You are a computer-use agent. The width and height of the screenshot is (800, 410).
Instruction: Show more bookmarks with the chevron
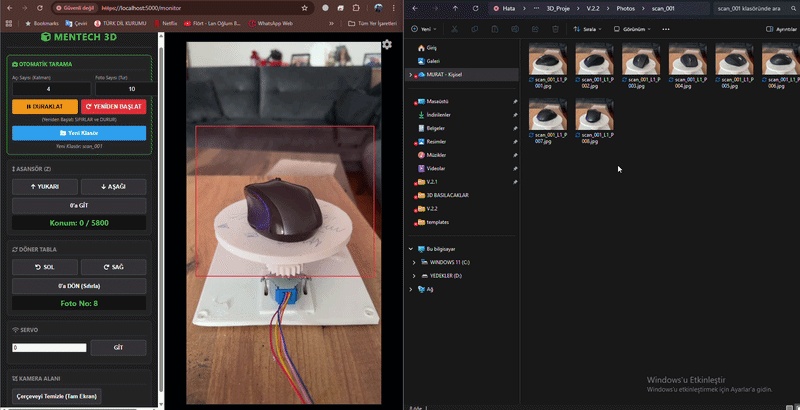(331, 23)
